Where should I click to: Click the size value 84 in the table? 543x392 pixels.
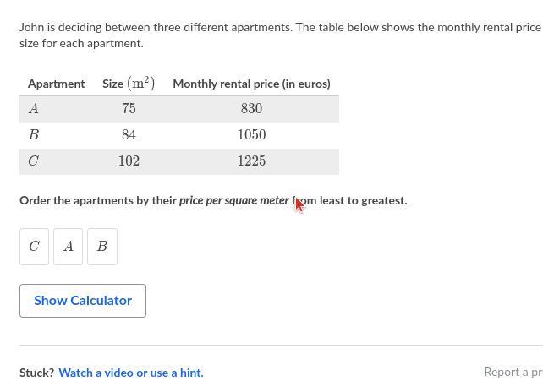pos(129,135)
